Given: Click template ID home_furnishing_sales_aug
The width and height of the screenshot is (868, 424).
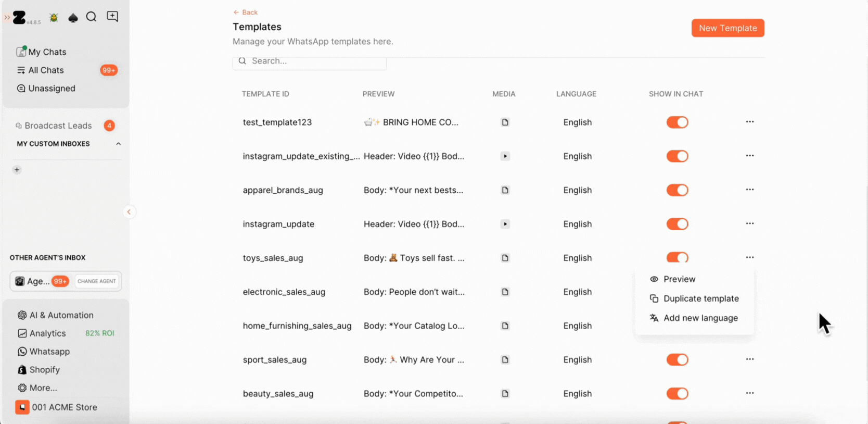Looking at the screenshot, I should point(297,326).
